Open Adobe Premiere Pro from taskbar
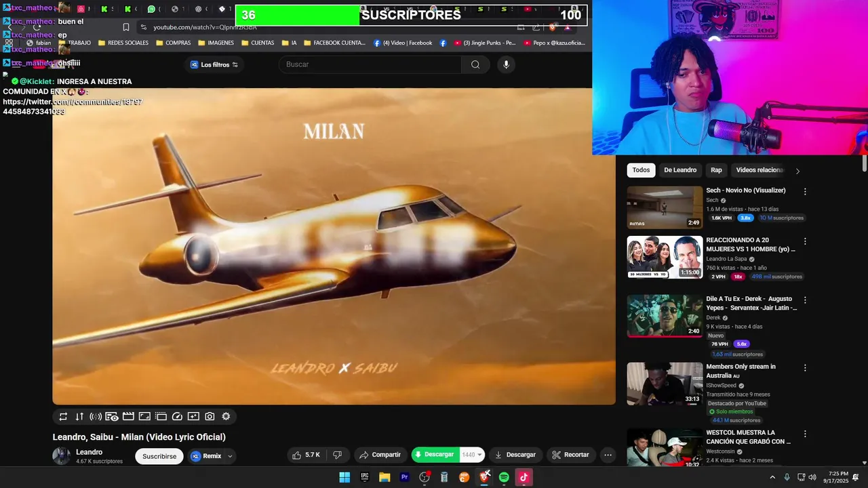Image resolution: width=868 pixels, height=488 pixels. click(x=405, y=477)
